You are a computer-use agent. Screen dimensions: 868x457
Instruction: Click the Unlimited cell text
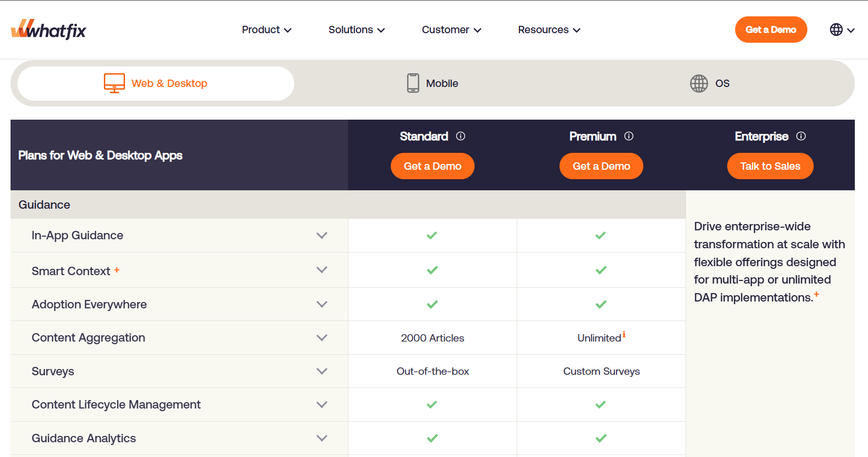[x=599, y=338]
